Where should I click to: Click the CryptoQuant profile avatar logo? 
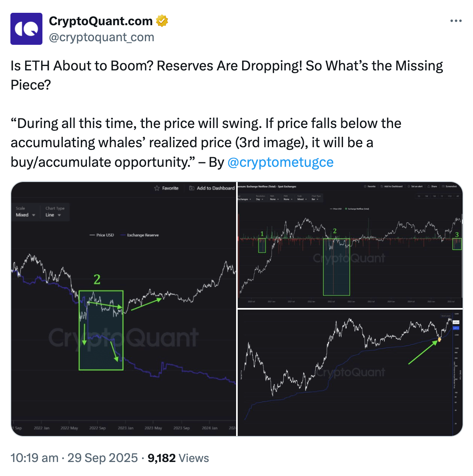click(x=26, y=29)
